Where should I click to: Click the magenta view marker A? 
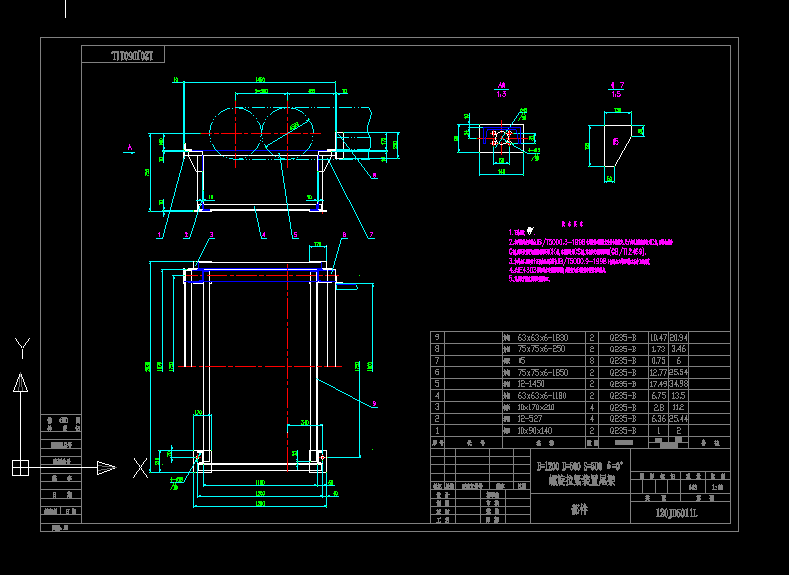(x=129, y=148)
